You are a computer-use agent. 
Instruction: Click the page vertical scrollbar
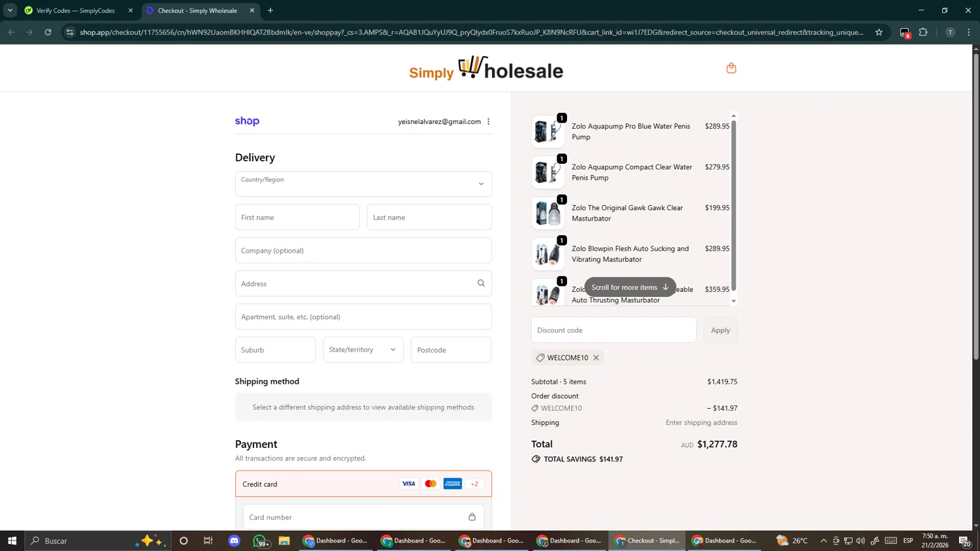(x=976, y=206)
